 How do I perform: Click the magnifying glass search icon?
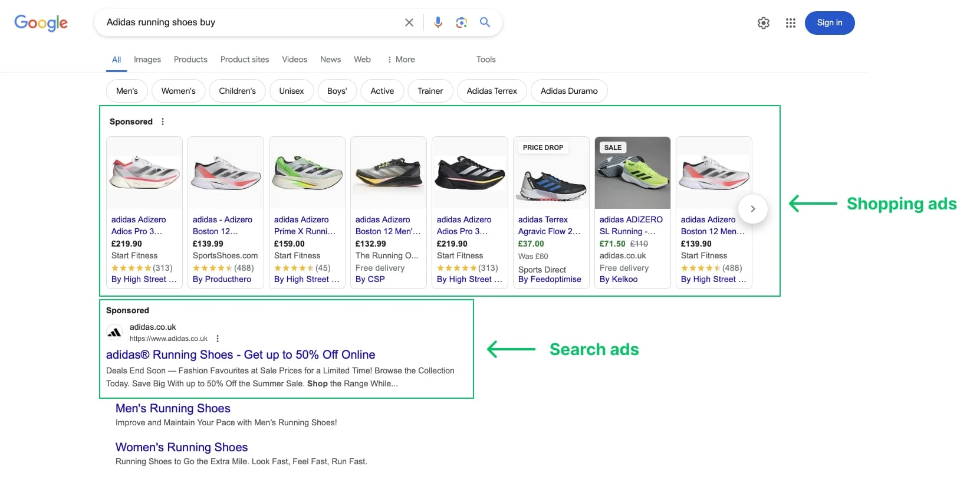[485, 22]
